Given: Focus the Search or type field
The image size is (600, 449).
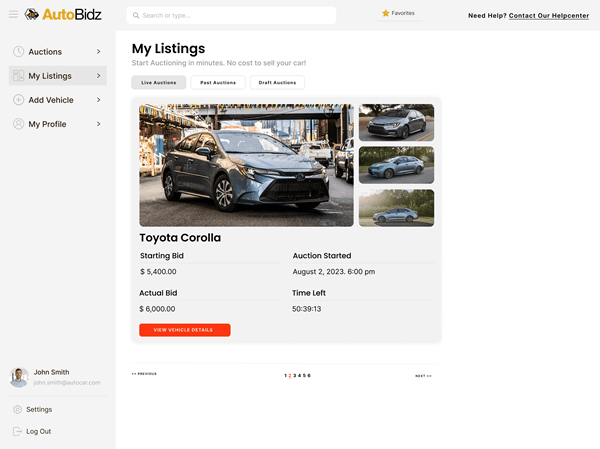Looking at the screenshot, I should point(232,15).
